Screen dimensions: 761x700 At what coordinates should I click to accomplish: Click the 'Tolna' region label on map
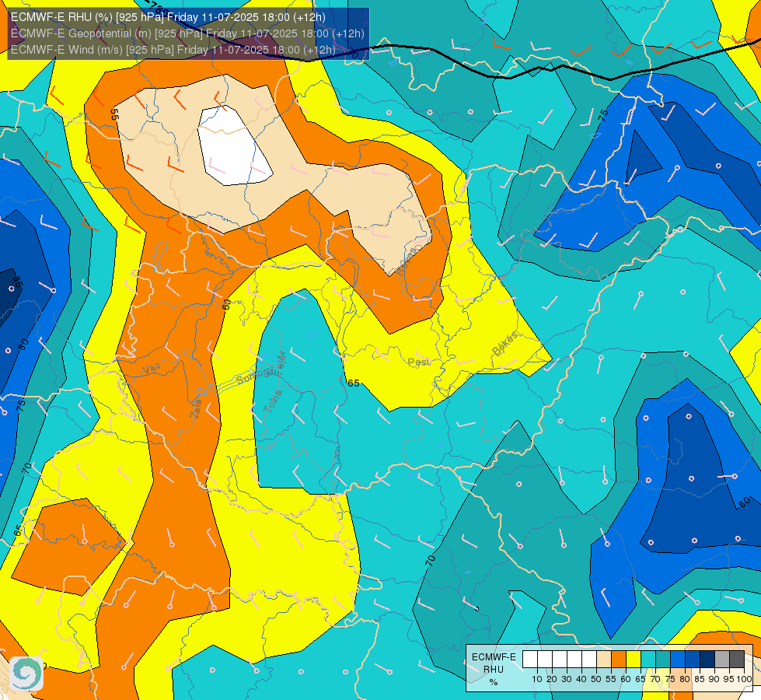coord(273,401)
